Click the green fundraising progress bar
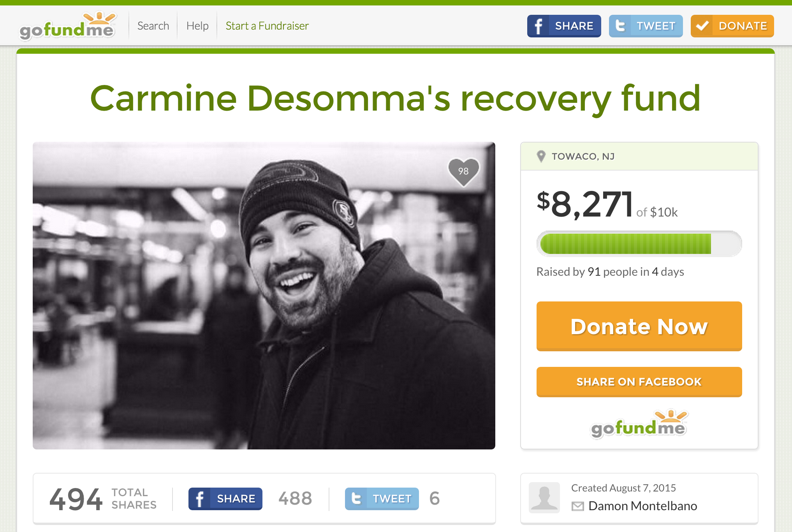The width and height of the screenshot is (792, 532). [x=639, y=244]
